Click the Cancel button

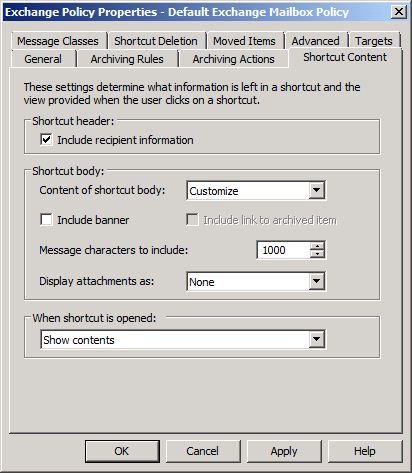[203, 451]
